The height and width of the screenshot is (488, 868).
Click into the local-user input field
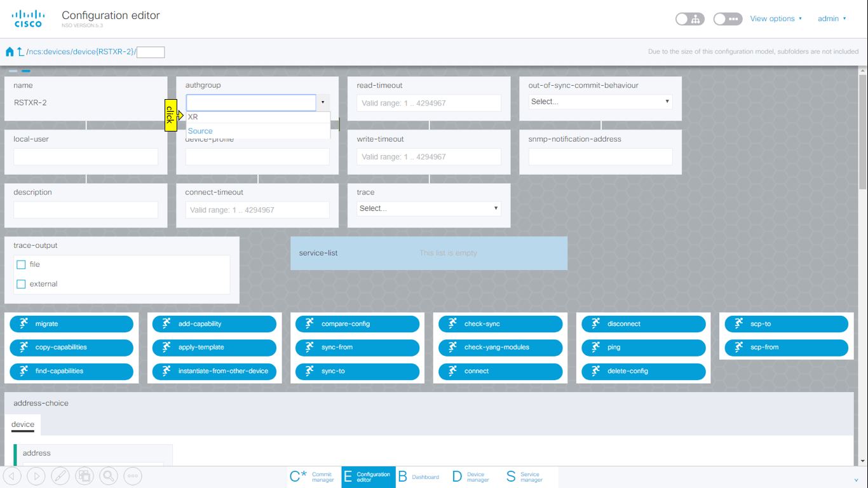click(x=85, y=156)
